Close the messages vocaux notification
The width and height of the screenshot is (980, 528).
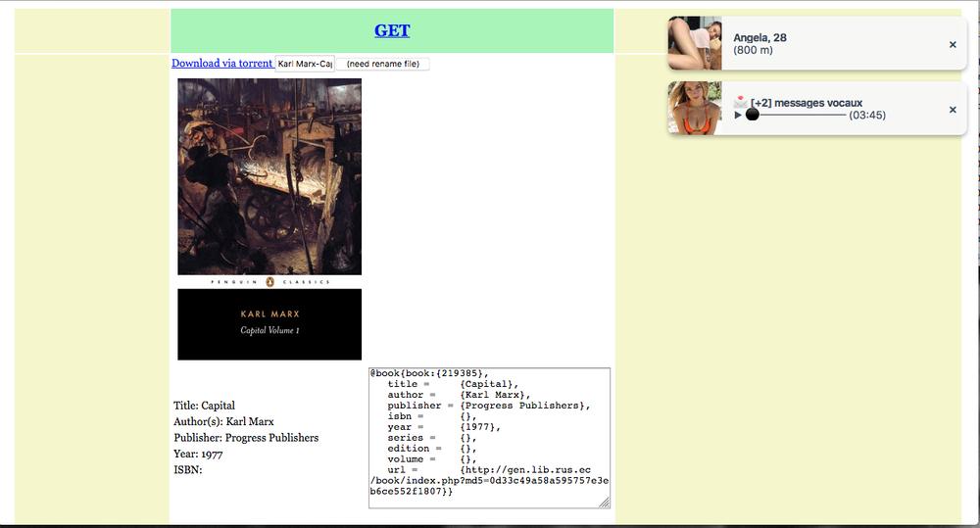point(953,110)
